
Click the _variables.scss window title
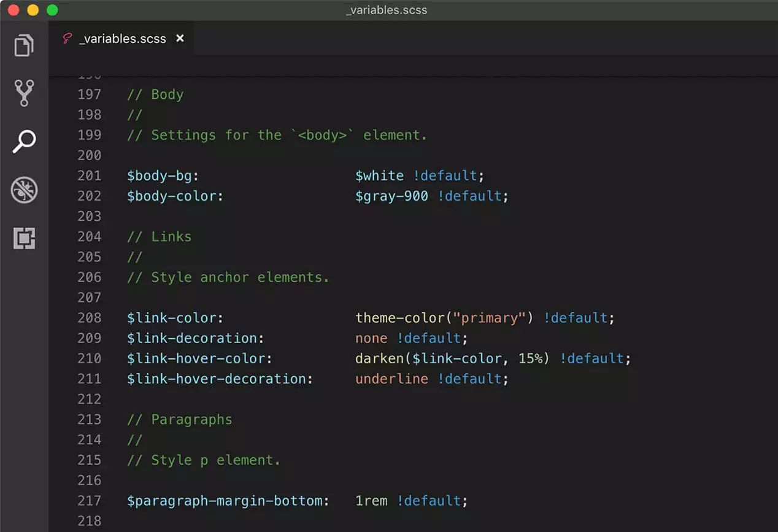(387, 10)
